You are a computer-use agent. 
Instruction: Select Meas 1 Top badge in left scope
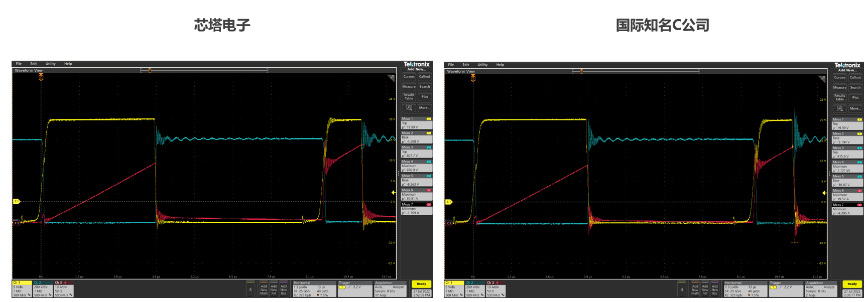[417, 123]
